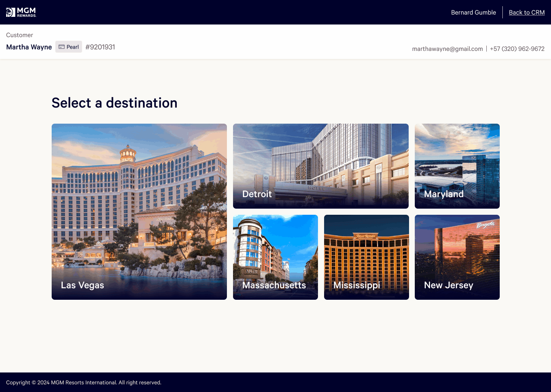This screenshot has width=551, height=392.
Task: Pick the Maryland destination card
Action: click(457, 166)
